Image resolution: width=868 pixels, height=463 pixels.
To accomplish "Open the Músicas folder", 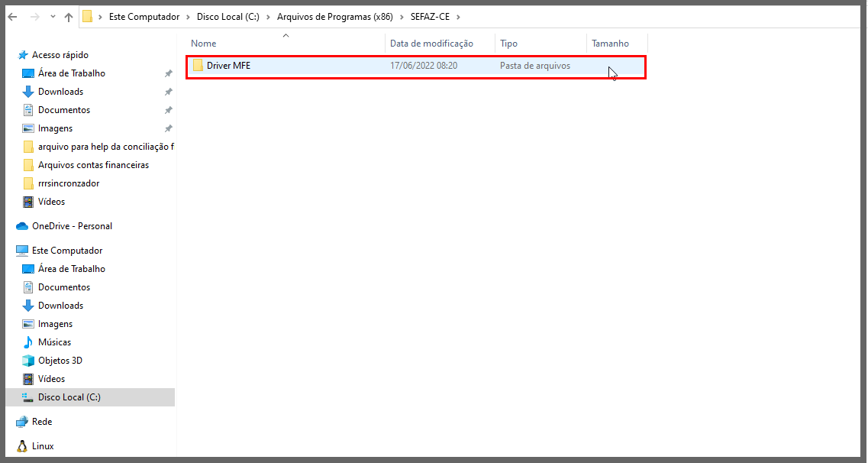I will coord(54,342).
